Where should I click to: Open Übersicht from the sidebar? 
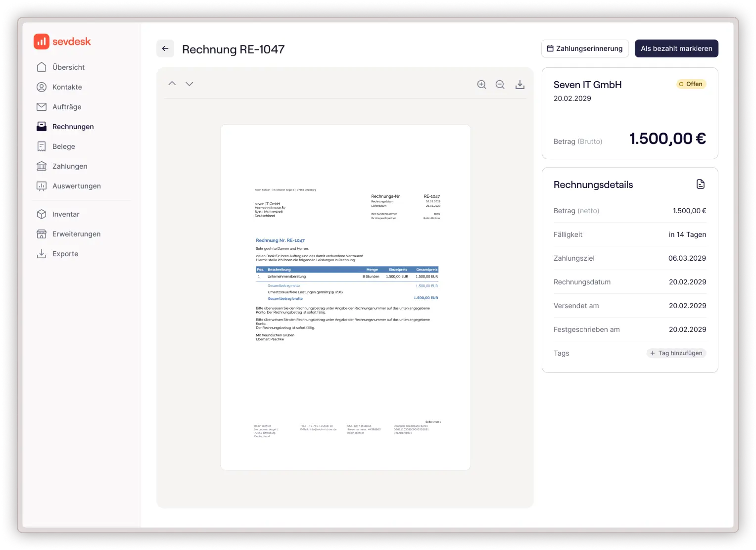(x=68, y=67)
